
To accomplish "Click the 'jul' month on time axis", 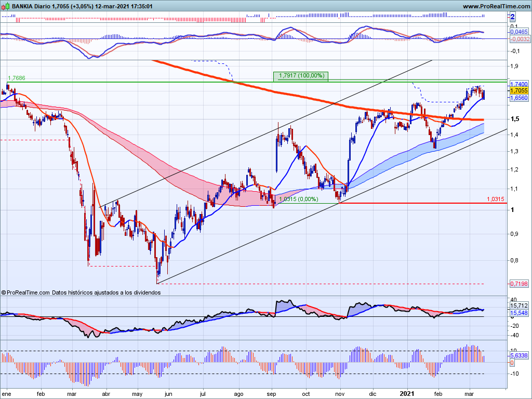I will [203, 394].
